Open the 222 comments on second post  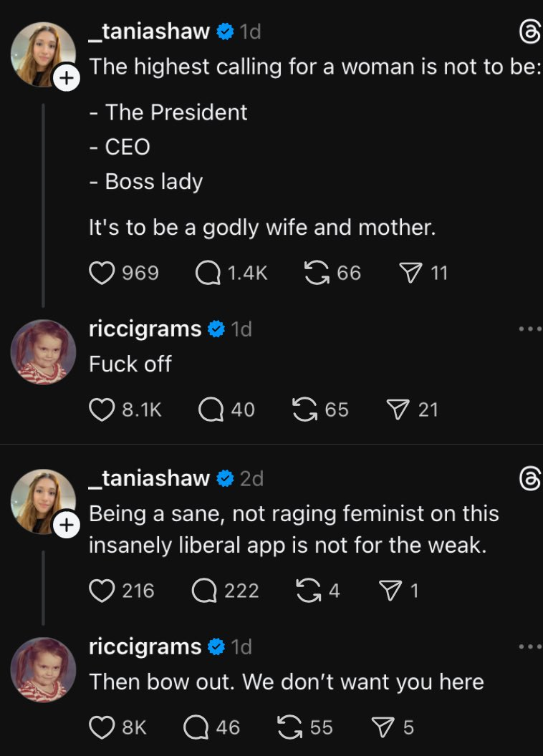click(204, 591)
